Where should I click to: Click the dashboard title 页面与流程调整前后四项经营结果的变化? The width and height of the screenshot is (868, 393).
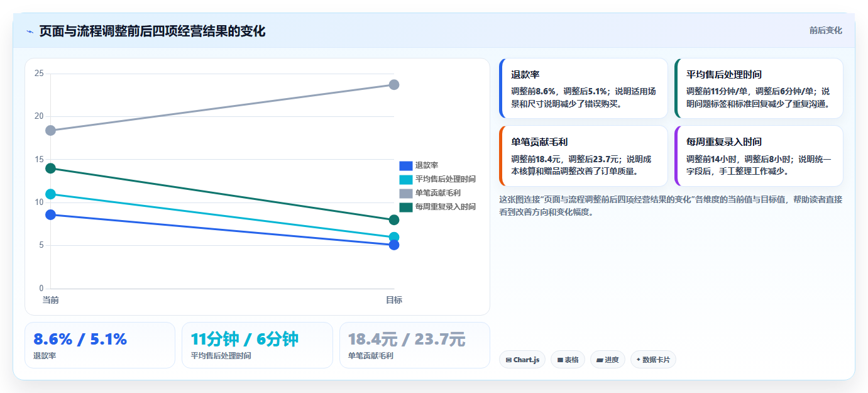pos(152,31)
